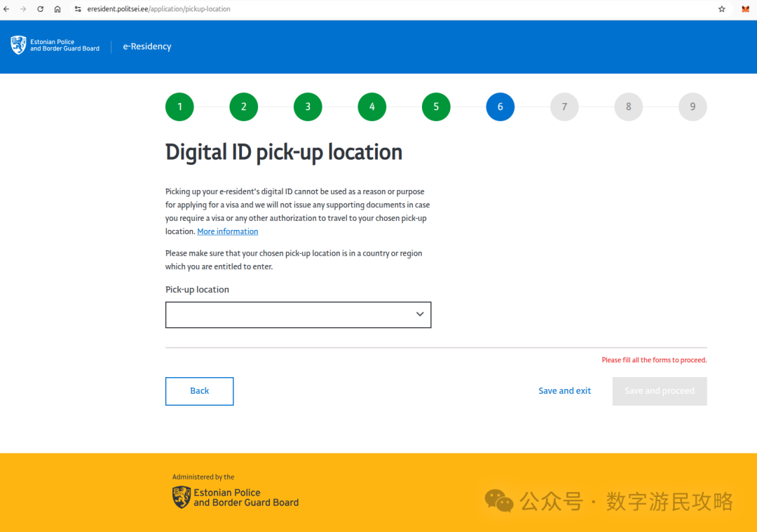Image resolution: width=757 pixels, height=532 pixels.
Task: Open the Pick-up location dropdown
Action: point(299,315)
